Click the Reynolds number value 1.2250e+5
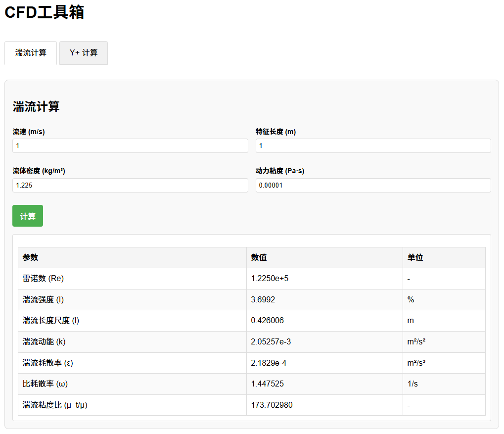The width and height of the screenshot is (504, 434). point(270,279)
